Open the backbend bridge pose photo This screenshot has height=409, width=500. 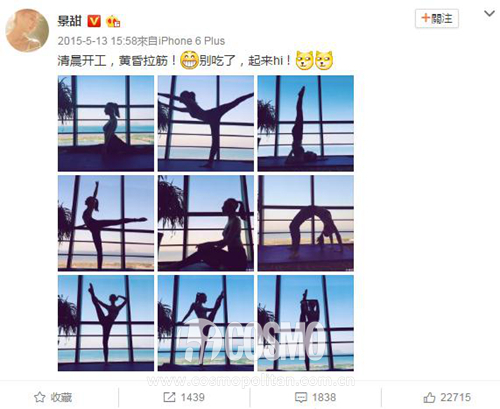[306, 223]
